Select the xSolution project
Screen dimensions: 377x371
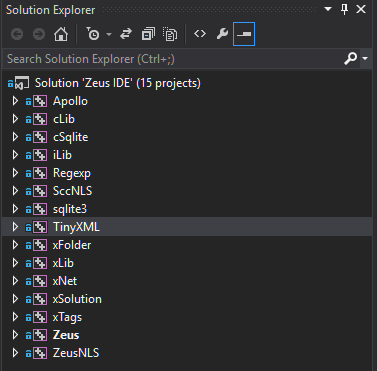click(x=77, y=299)
